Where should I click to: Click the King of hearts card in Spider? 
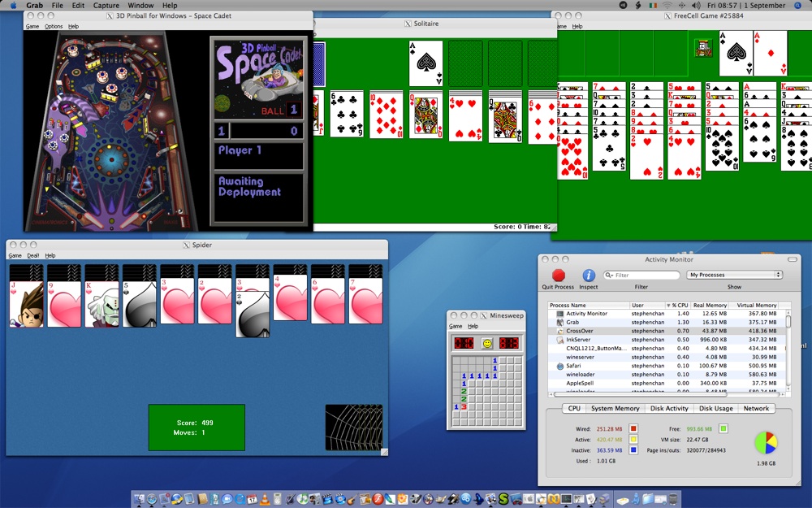click(102, 304)
